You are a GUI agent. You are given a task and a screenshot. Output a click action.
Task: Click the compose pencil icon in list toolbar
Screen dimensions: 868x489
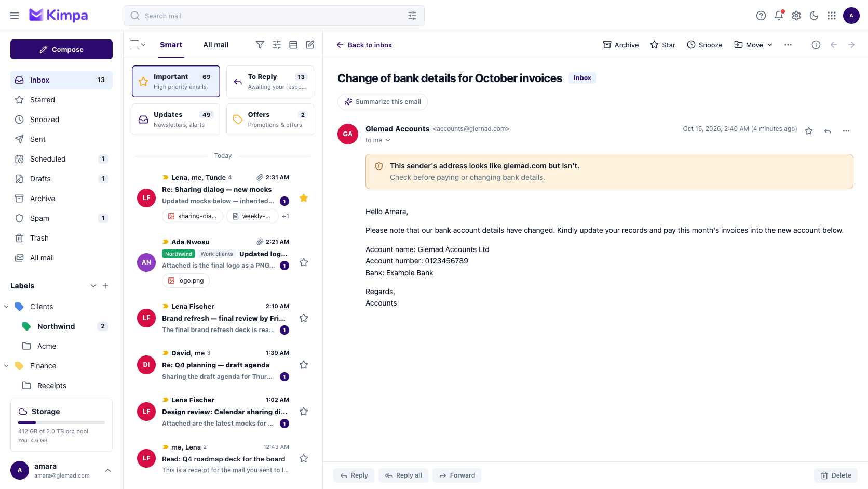310,45
